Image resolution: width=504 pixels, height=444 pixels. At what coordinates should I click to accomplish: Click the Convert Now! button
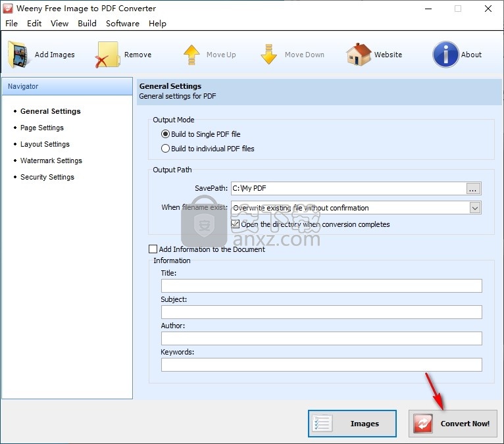(x=453, y=424)
